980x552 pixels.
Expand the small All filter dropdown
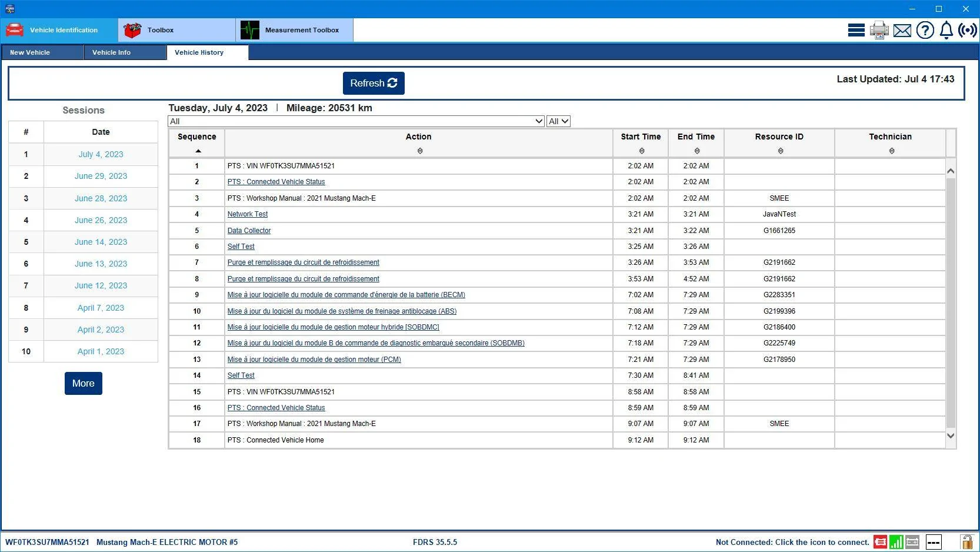[558, 121]
